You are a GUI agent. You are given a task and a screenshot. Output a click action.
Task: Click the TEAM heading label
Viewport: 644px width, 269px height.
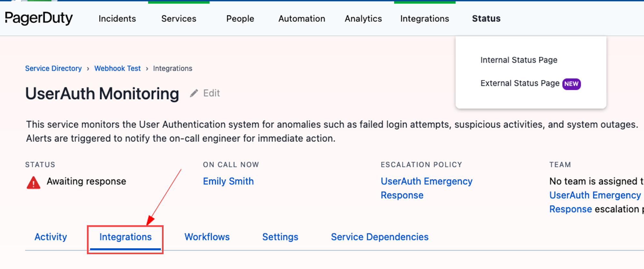coord(560,165)
